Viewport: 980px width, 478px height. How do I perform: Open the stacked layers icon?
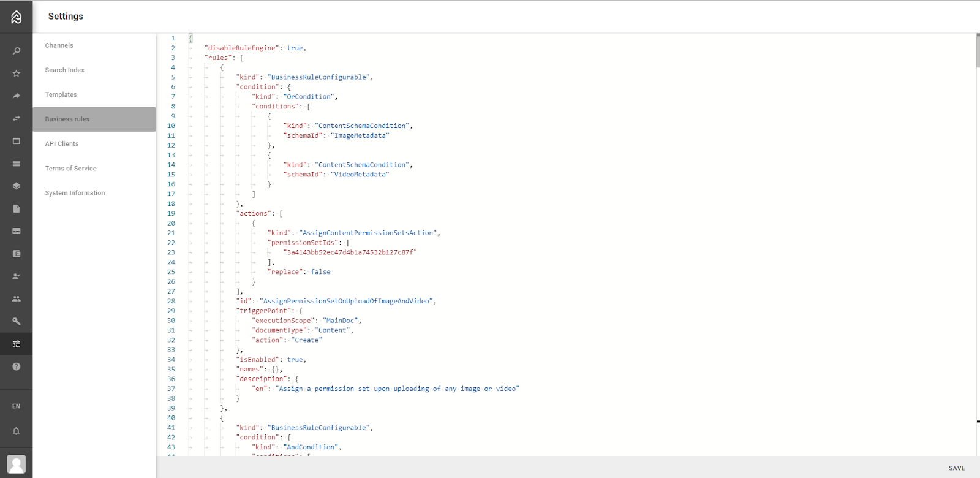pos(16,186)
